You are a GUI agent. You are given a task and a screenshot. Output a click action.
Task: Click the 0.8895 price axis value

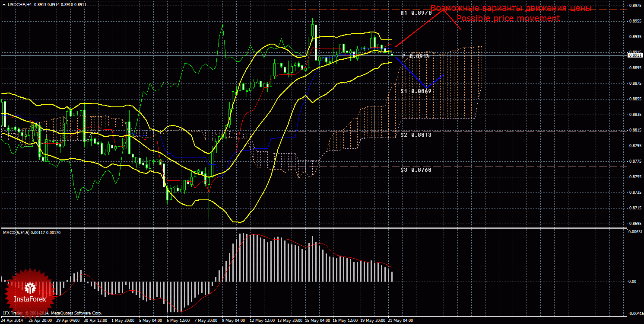click(634, 68)
